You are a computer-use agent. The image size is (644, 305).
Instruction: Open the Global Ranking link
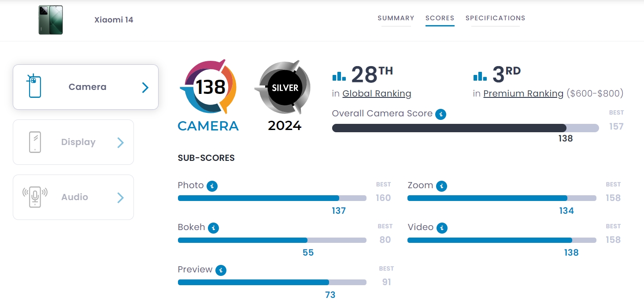click(x=377, y=93)
